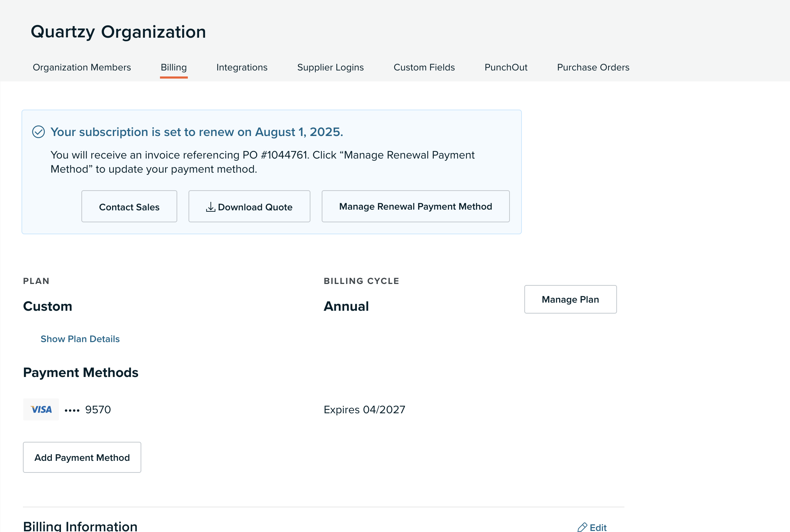Click Edit next to Billing Information
Image resolution: width=790 pixels, height=532 pixels.
(598, 527)
